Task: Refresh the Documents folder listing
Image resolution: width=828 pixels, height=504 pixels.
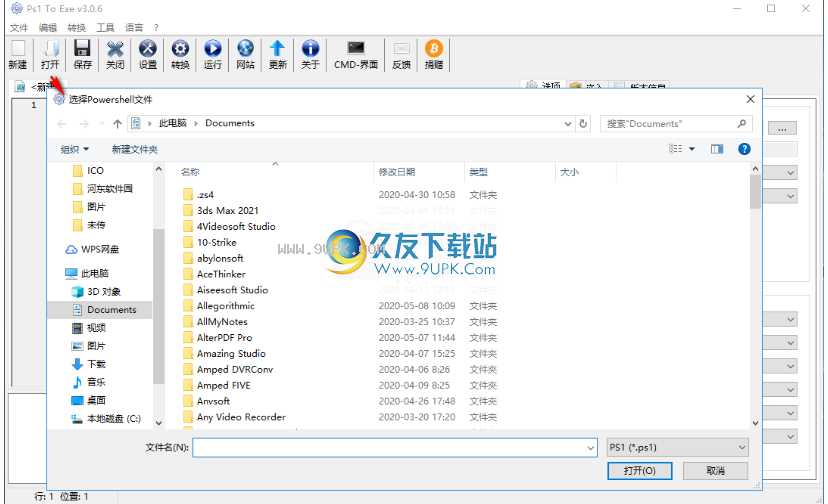Action: (x=583, y=124)
